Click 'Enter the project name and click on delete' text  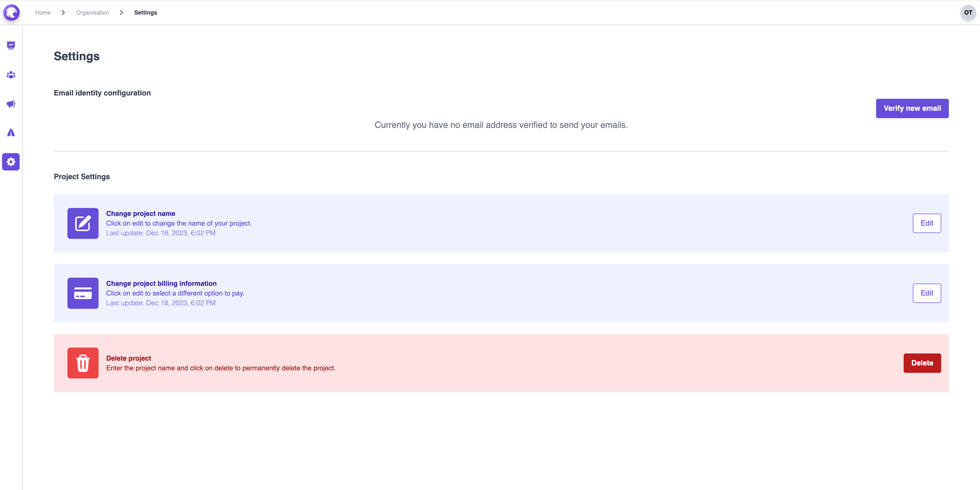[x=221, y=368]
